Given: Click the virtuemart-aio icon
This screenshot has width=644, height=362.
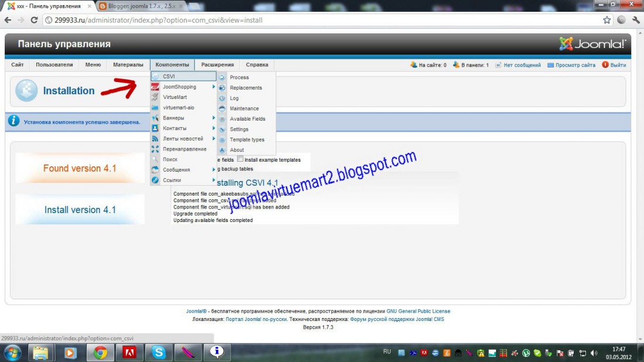Looking at the screenshot, I should 155,108.
